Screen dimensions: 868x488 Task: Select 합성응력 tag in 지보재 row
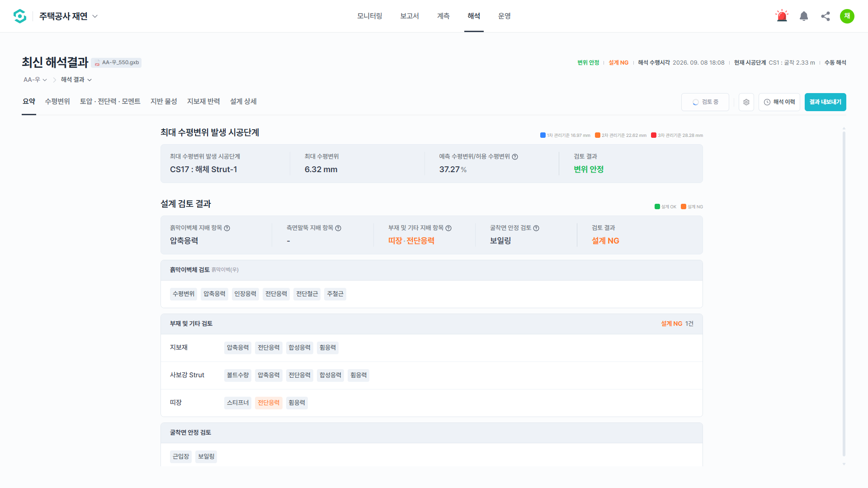(299, 348)
